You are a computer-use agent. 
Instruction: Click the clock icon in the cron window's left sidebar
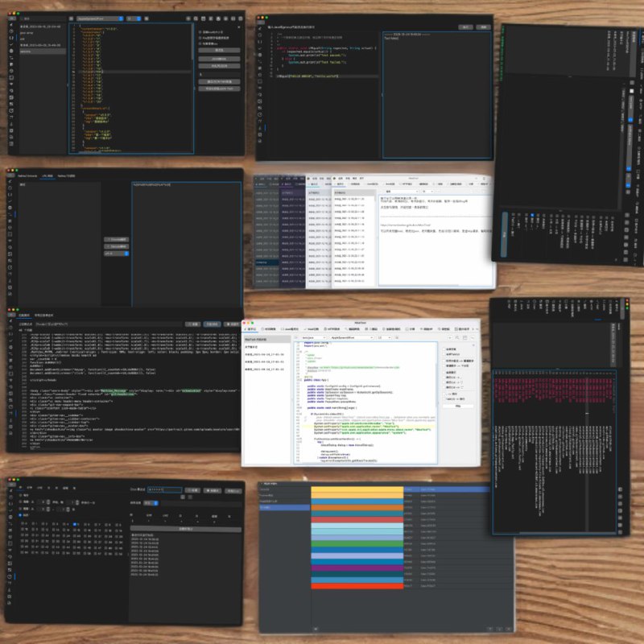tap(10, 576)
